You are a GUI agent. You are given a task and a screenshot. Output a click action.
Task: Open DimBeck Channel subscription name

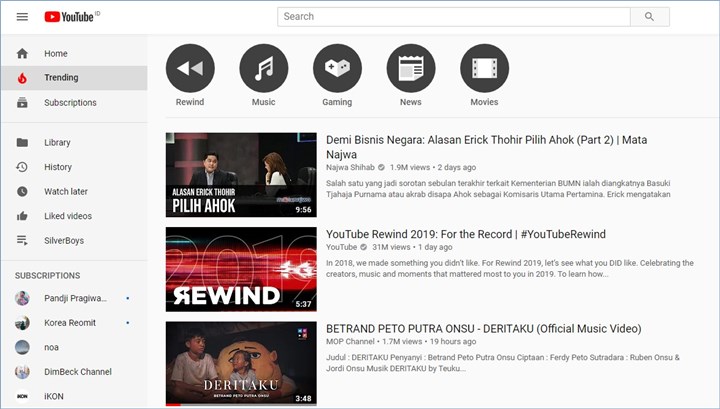point(78,372)
